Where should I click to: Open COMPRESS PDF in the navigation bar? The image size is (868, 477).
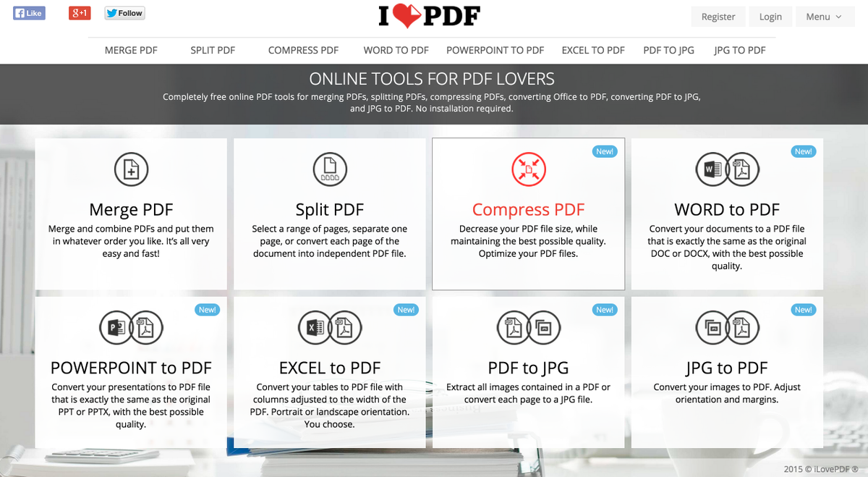303,50
